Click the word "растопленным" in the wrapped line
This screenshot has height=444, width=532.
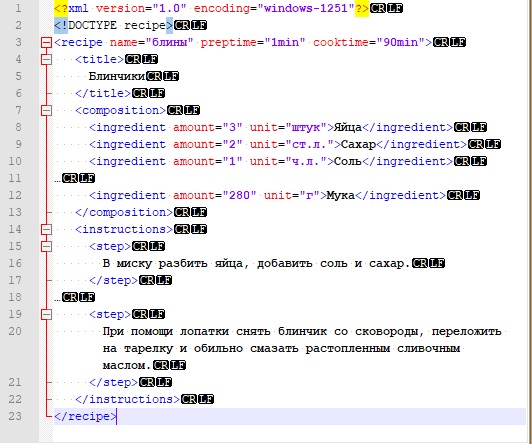pyautogui.click(x=348, y=349)
